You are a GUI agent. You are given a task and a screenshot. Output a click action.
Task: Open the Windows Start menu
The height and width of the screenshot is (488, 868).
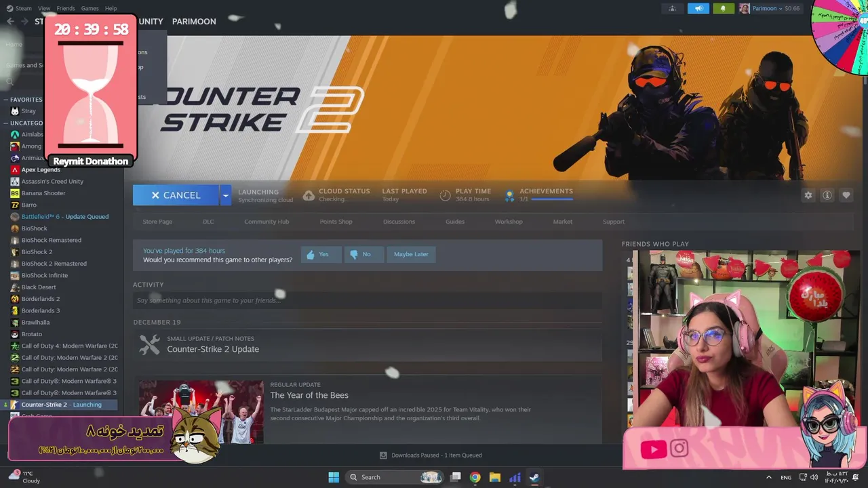coord(334,477)
